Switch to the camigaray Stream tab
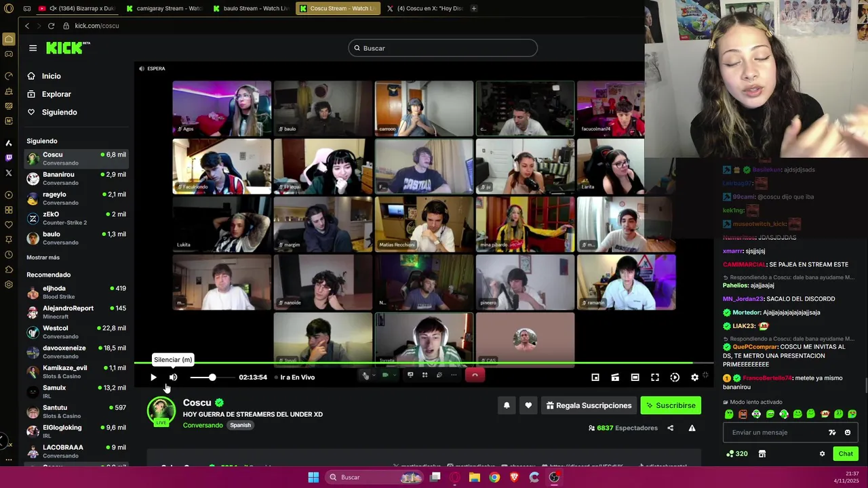The height and width of the screenshot is (488, 868). point(165,8)
